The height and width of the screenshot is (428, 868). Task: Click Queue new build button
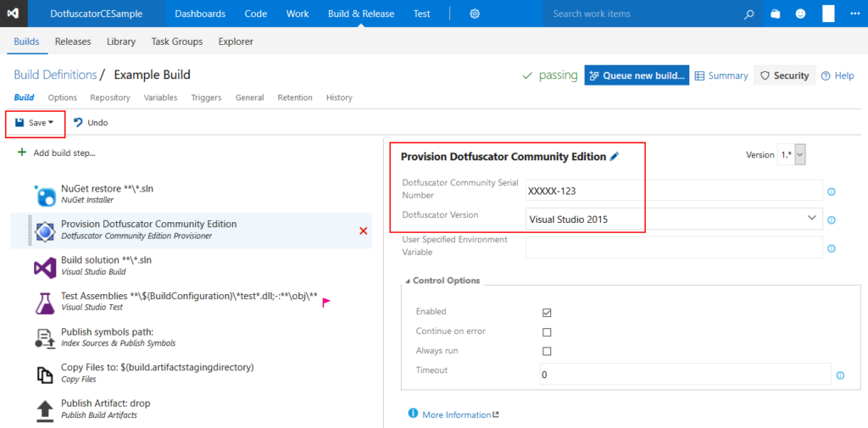click(637, 75)
